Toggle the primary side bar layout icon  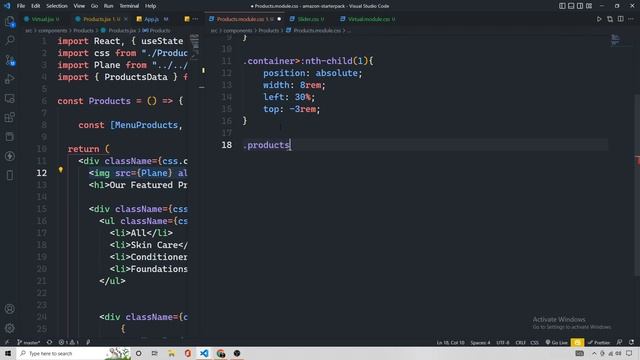point(562,6)
